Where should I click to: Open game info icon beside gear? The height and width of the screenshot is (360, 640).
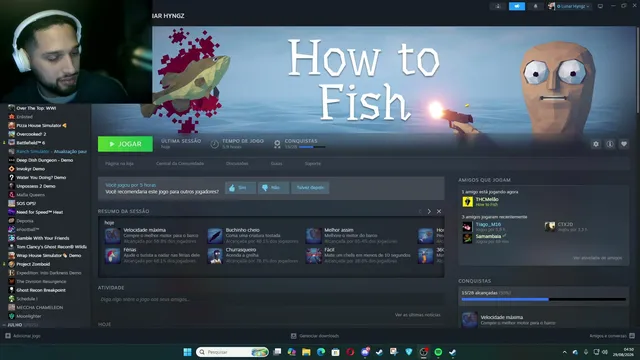tap(610, 144)
